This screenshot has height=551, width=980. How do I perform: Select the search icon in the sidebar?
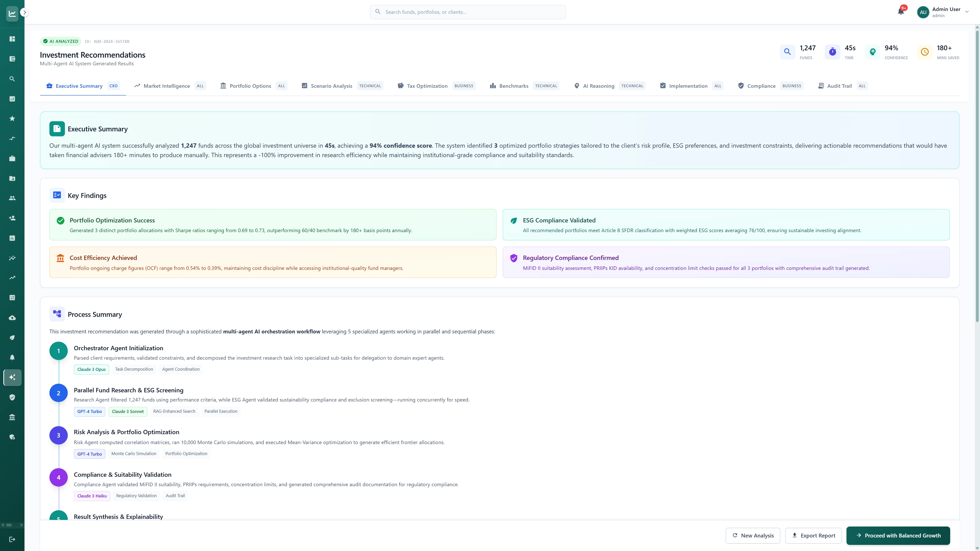tap(12, 78)
